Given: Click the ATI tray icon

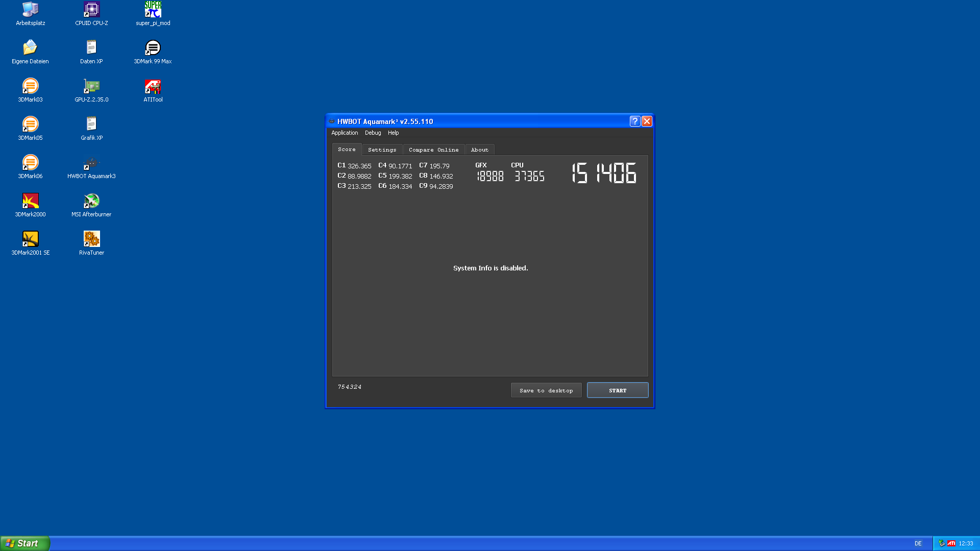Looking at the screenshot, I should pyautogui.click(x=951, y=543).
